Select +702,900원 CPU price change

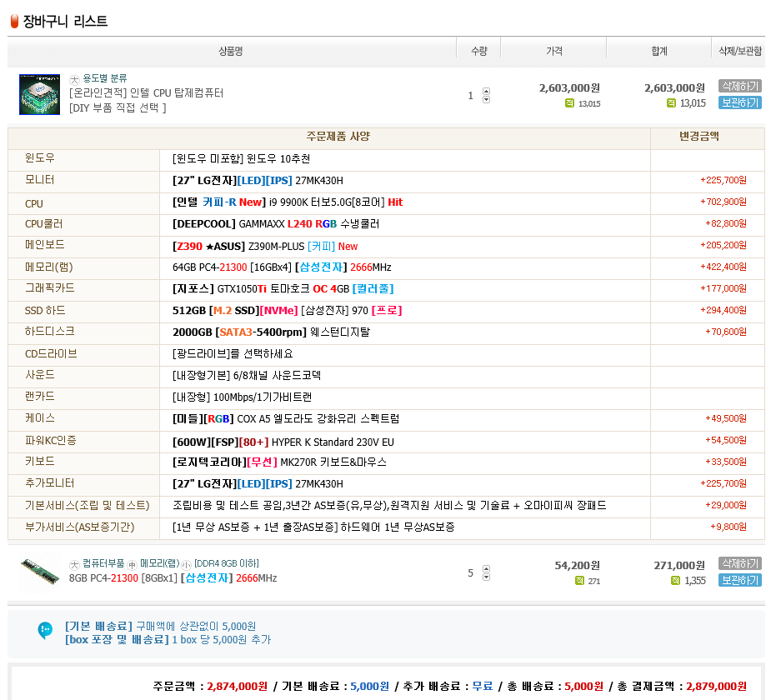pos(723,202)
